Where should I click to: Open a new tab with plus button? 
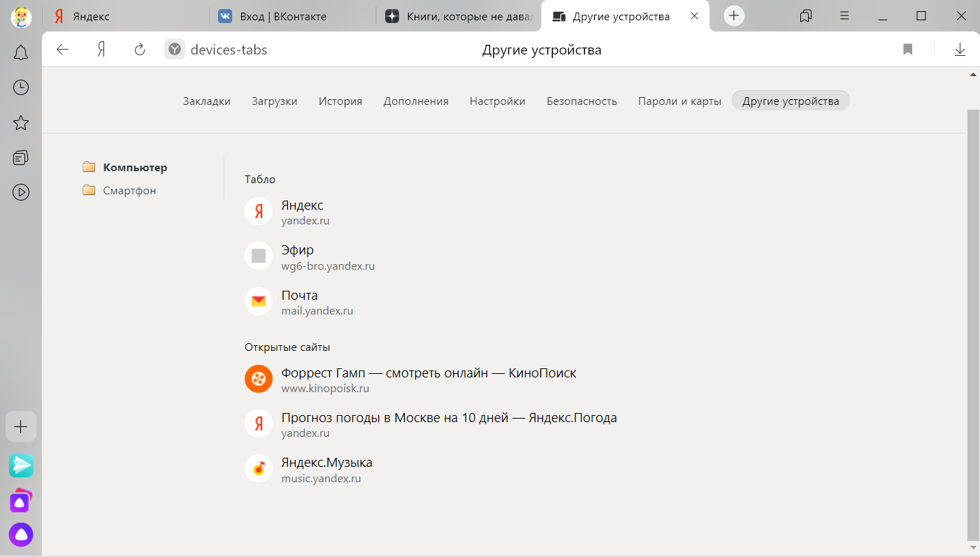(x=734, y=15)
